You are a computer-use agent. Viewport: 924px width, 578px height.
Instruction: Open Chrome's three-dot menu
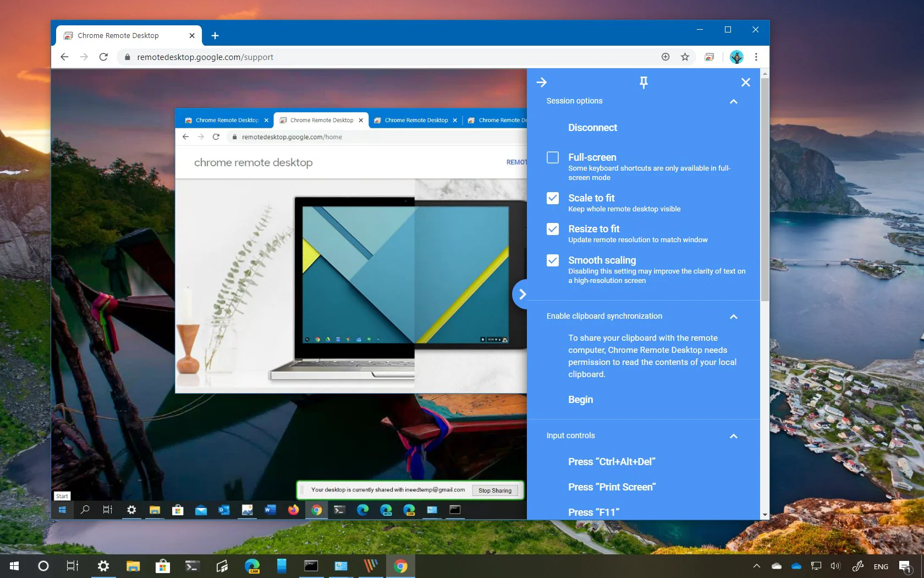click(756, 57)
